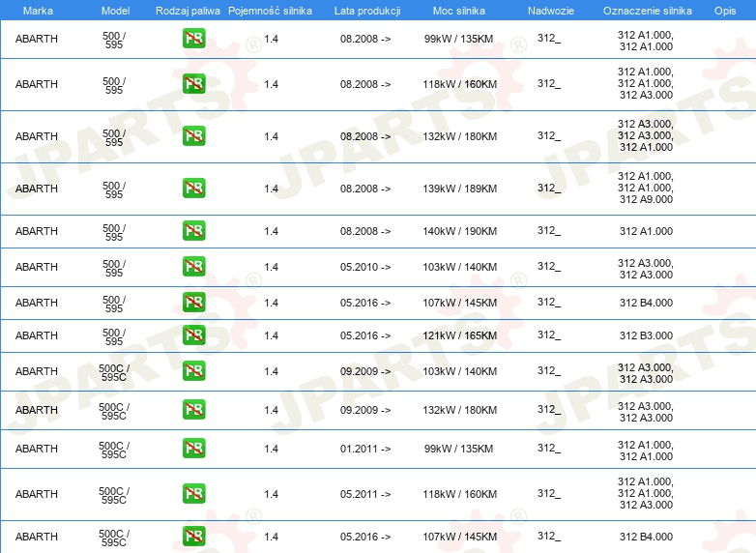Image resolution: width=756 pixels, height=553 pixels.
Task: Click the 05.2010 -> production date cell
Action: tap(365, 267)
